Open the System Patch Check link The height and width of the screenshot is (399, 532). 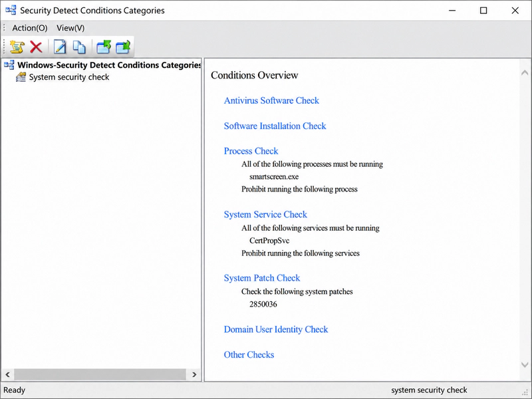(262, 278)
